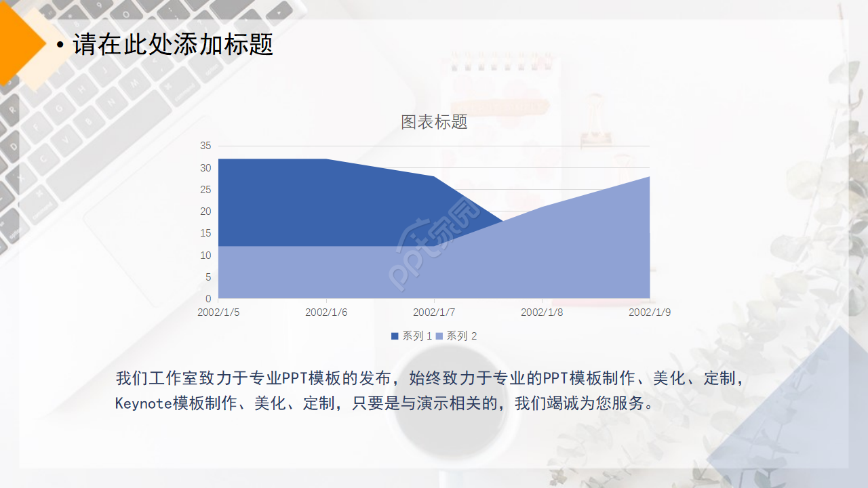Click the y-axis value '0'
The height and width of the screenshot is (488, 868).
[208, 299]
